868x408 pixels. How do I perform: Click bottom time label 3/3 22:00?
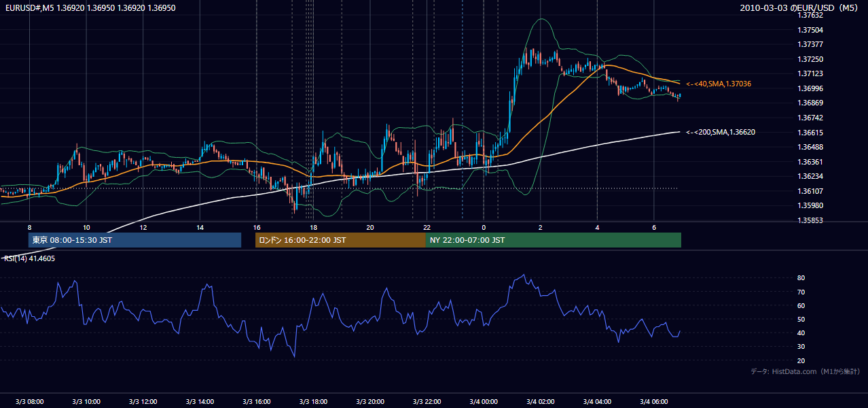[x=427, y=401]
